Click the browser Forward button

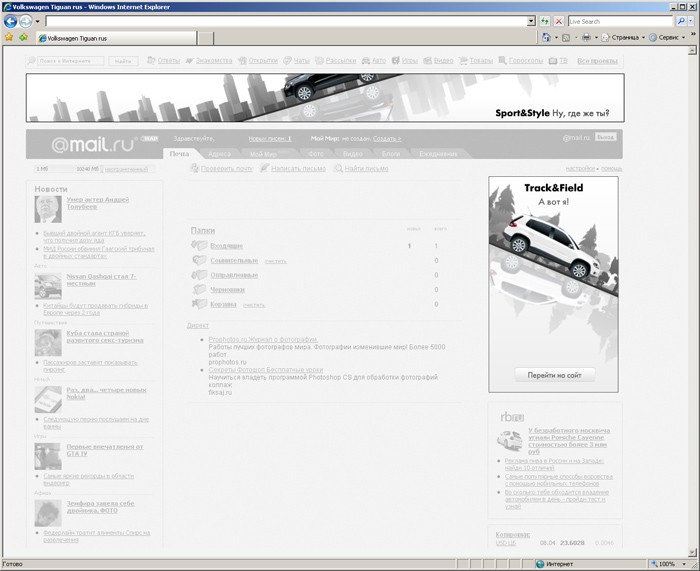(25, 21)
